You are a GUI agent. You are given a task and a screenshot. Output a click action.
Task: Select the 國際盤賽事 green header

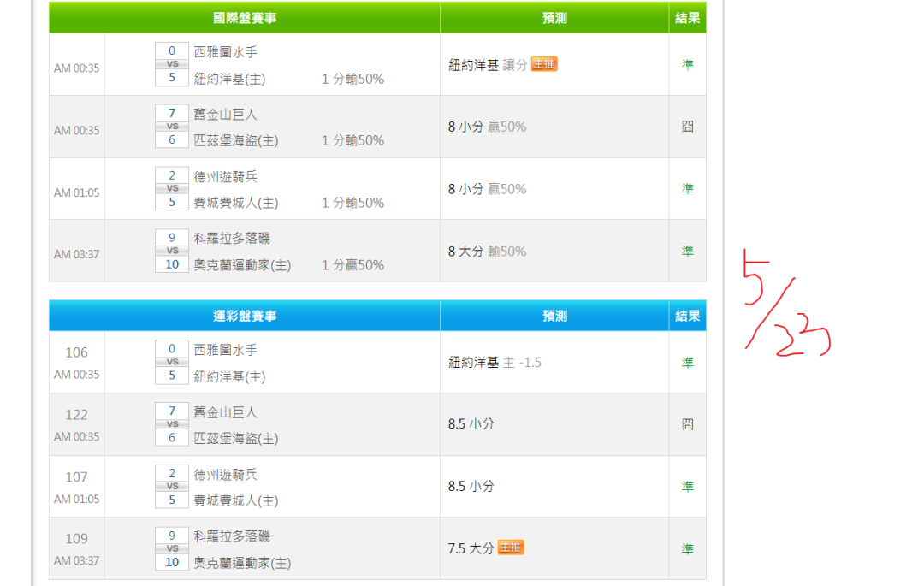[245, 18]
